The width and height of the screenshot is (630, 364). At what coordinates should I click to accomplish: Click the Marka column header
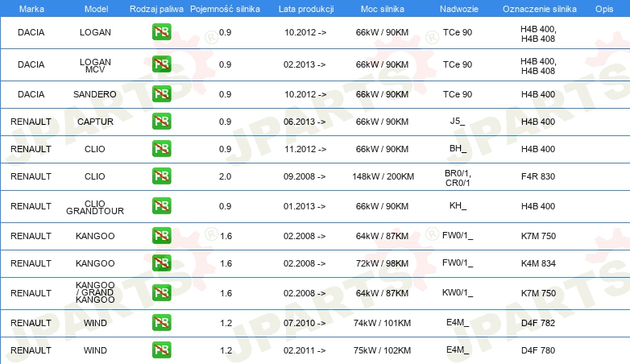(31, 9)
